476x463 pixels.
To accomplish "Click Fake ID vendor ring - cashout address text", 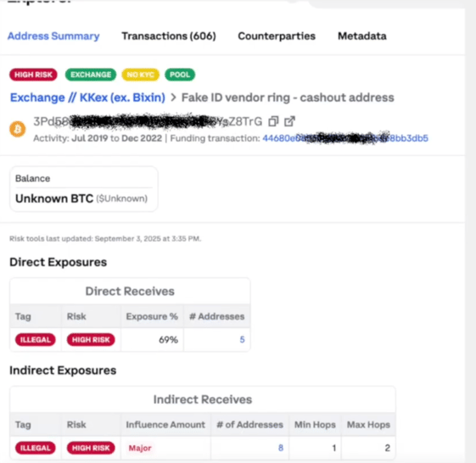I will (288, 98).
